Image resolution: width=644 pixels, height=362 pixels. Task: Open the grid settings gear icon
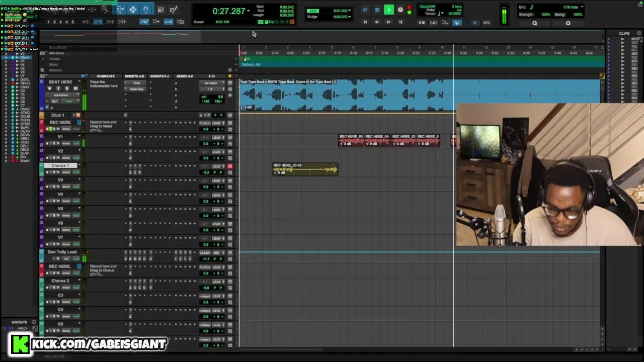click(x=568, y=23)
